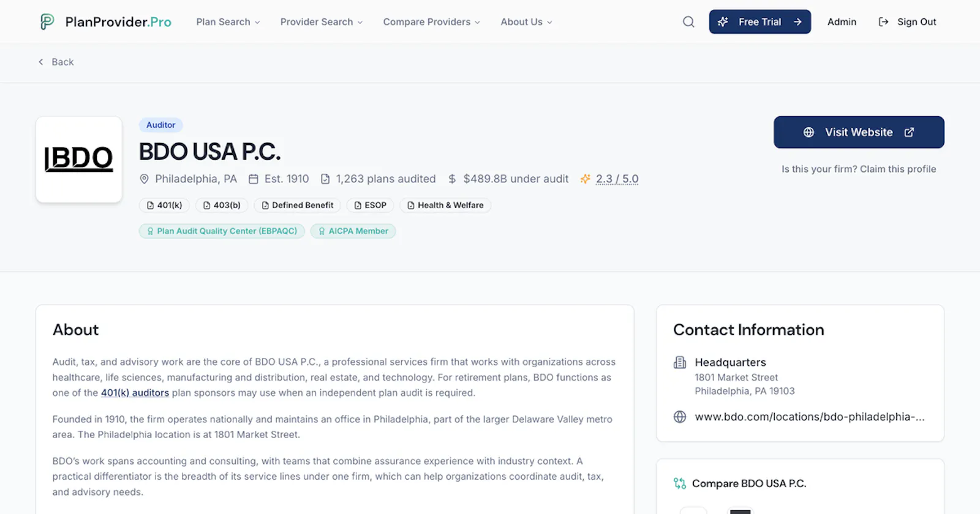
Task: Click '1801 Market Street' address
Action: (736, 378)
